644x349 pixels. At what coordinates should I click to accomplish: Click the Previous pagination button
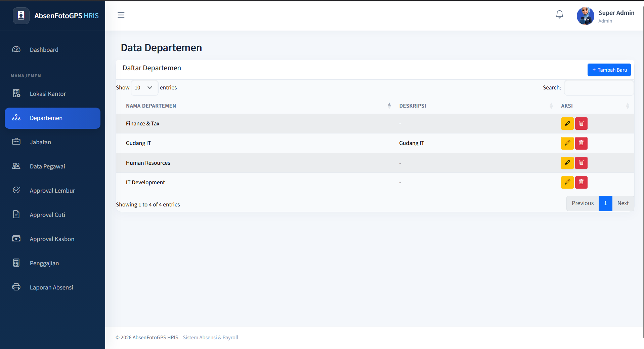pos(583,203)
